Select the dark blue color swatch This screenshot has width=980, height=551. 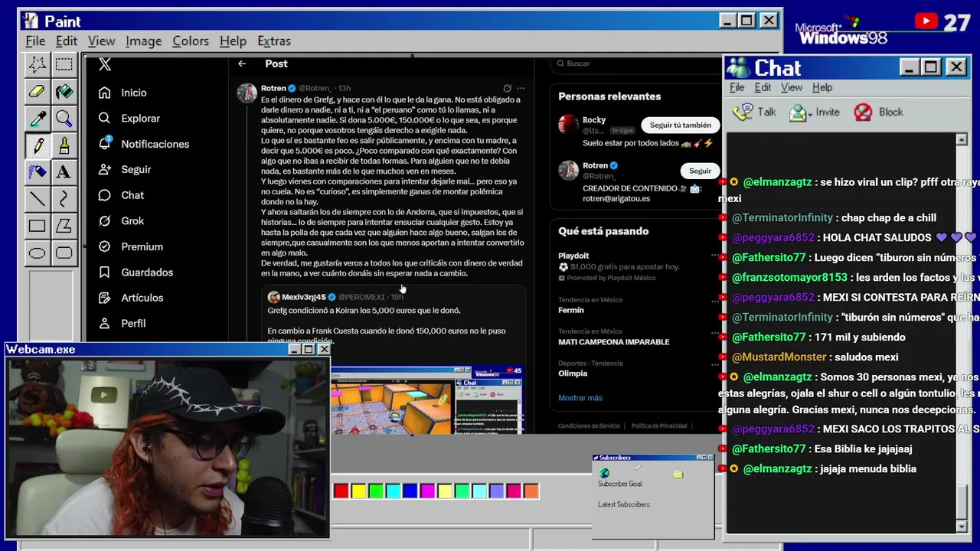(x=410, y=491)
